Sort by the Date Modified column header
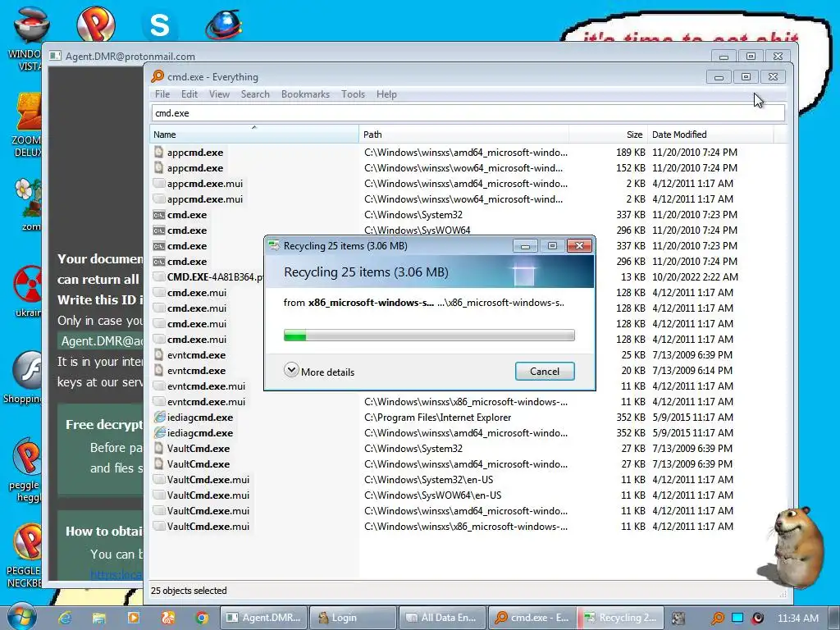This screenshot has height=630, width=840. tap(710, 135)
